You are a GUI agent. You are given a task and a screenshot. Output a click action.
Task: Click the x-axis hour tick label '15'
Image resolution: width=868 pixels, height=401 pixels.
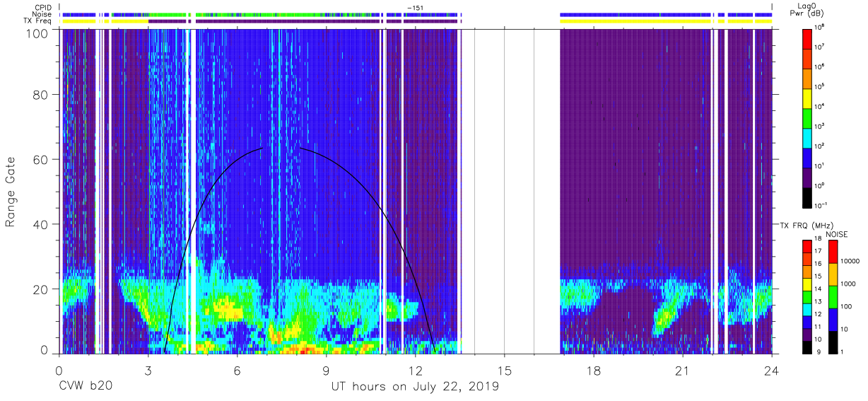point(504,371)
